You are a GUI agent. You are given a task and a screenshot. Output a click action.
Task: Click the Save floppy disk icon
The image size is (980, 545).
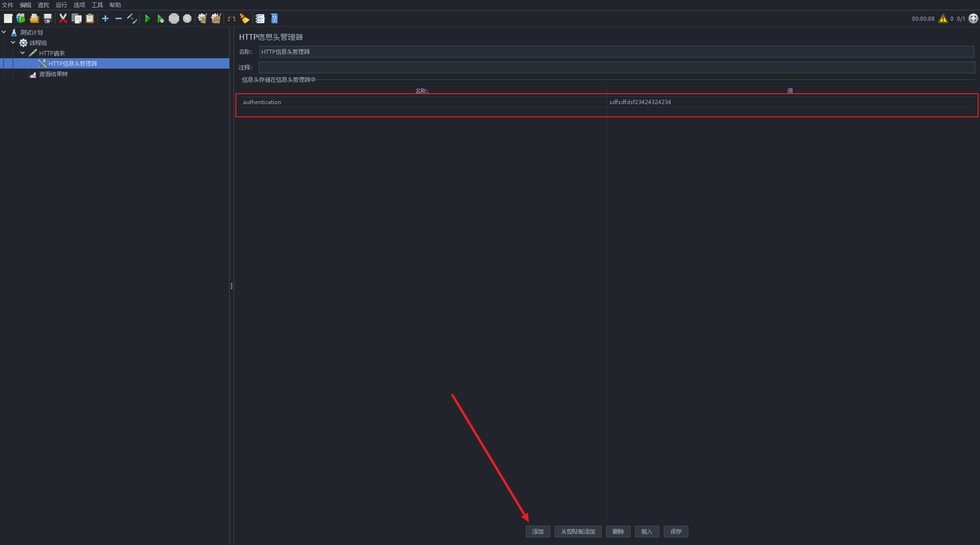48,19
